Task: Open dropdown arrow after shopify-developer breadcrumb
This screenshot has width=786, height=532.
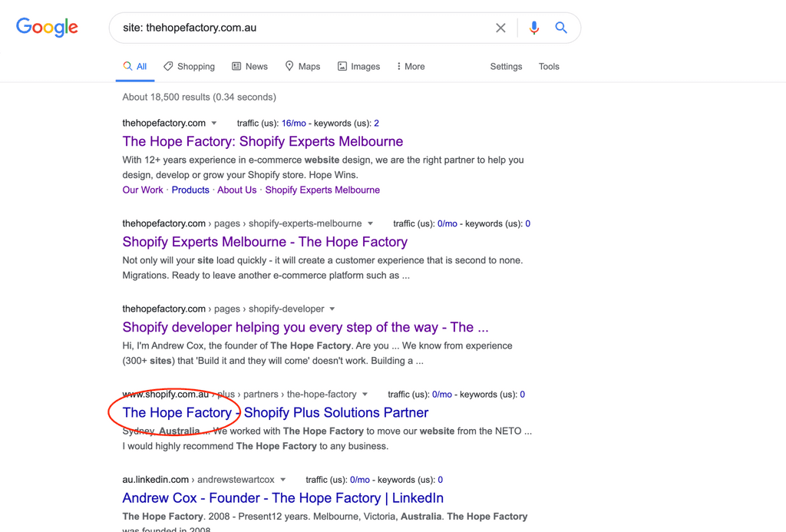Action: point(332,309)
